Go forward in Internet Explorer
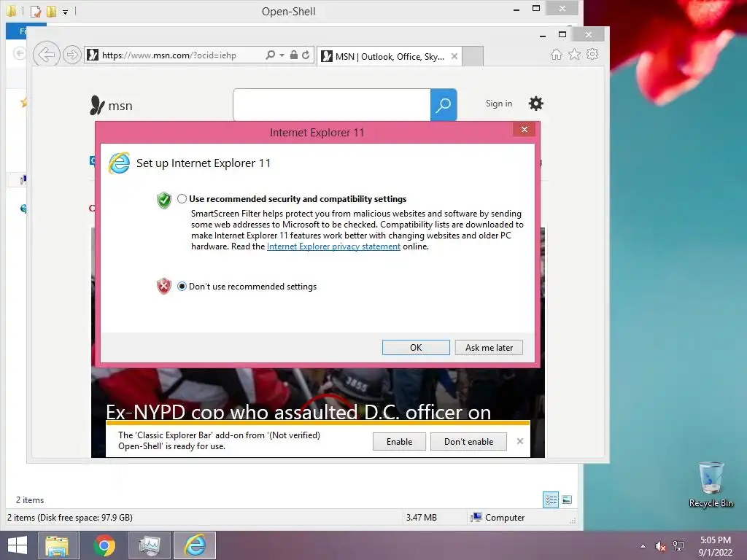Viewport: 747px width, 560px height. pyautogui.click(x=72, y=55)
